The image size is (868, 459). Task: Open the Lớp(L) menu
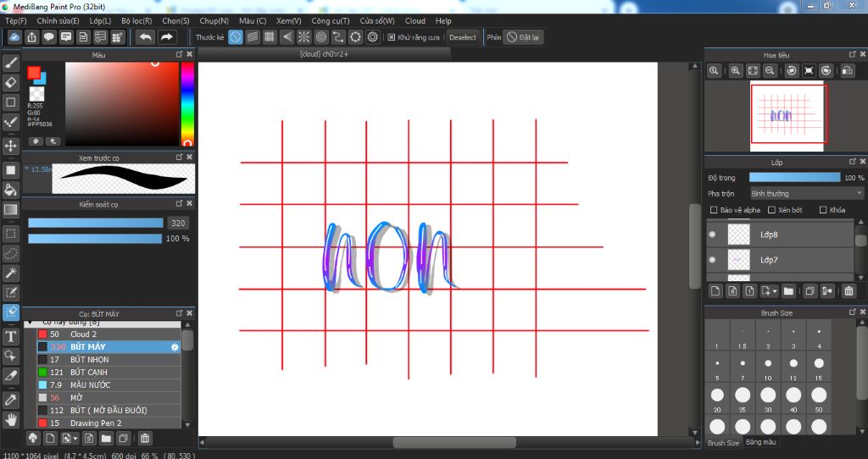[100, 20]
